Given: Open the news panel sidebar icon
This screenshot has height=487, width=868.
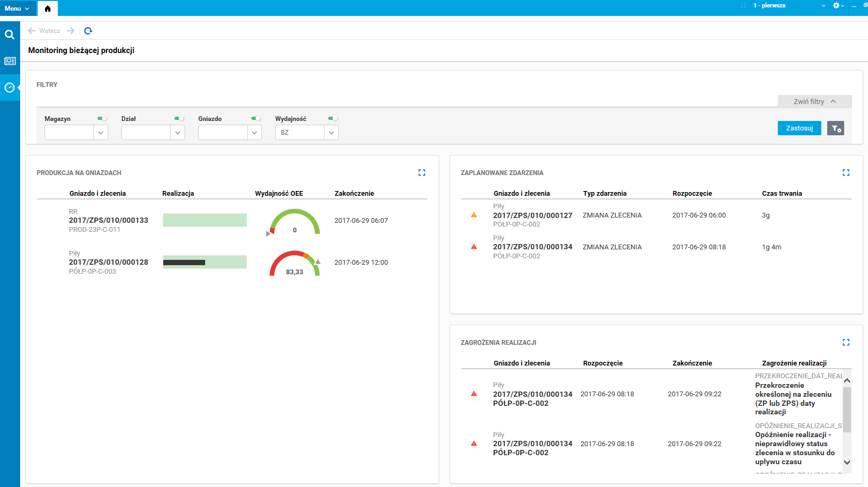Looking at the screenshot, I should tap(10, 61).
